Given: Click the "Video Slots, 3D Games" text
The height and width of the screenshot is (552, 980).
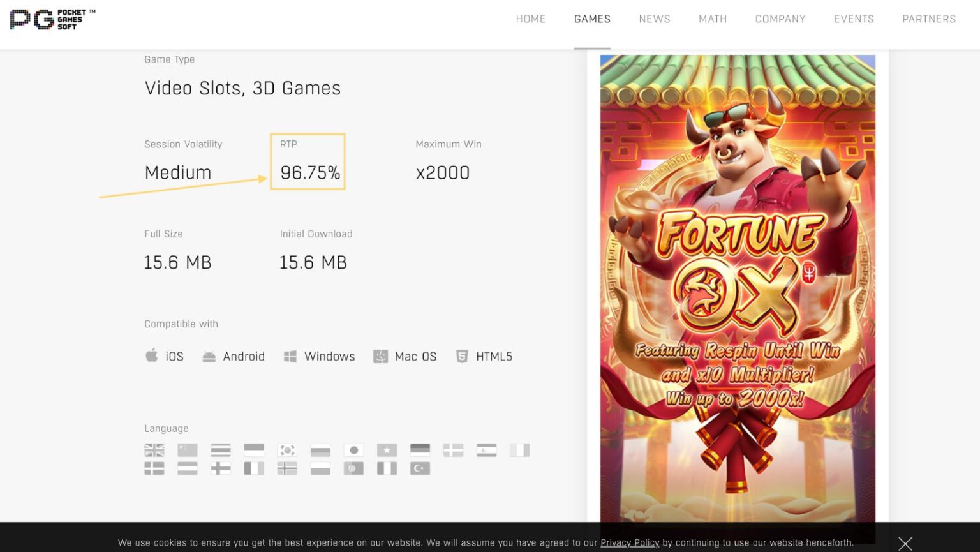Looking at the screenshot, I should (242, 88).
